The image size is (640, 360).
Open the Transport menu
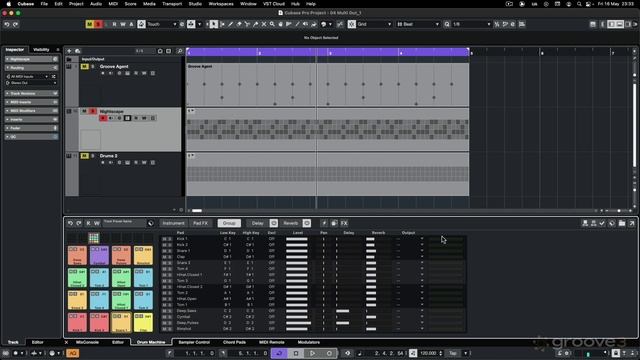(172, 4)
